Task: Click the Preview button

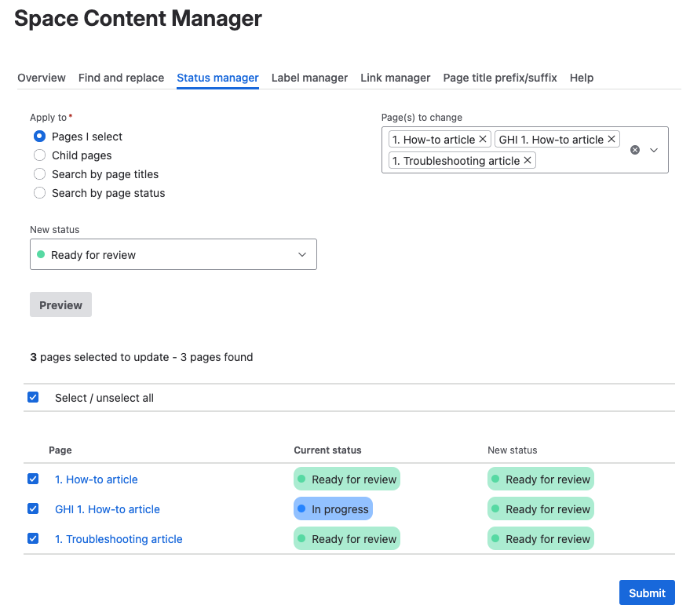Action: point(60,305)
